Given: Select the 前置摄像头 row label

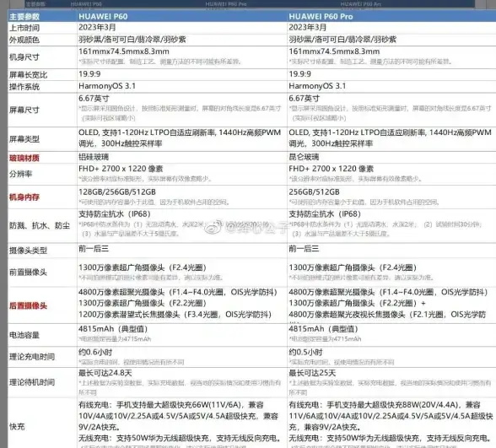Looking at the screenshot, I should 28,272.
